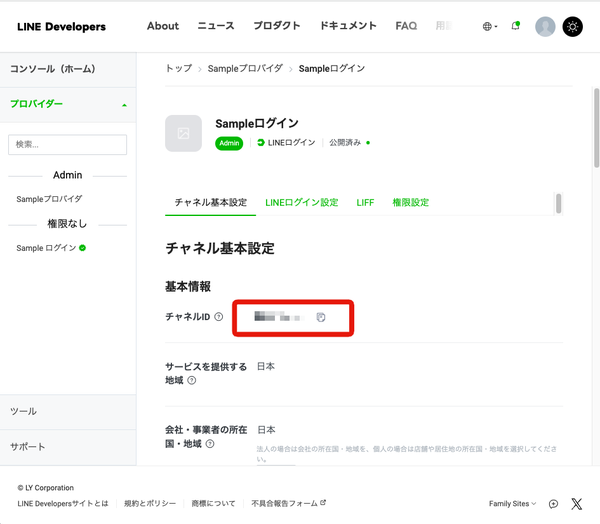Switch to the 権限設定 tab
This screenshot has width=600, height=524.
click(x=411, y=202)
